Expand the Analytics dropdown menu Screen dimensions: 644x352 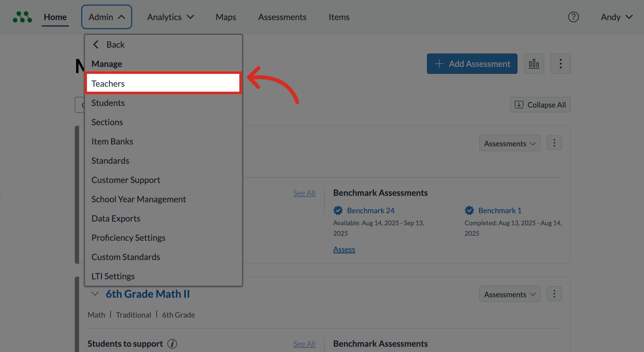tap(170, 17)
